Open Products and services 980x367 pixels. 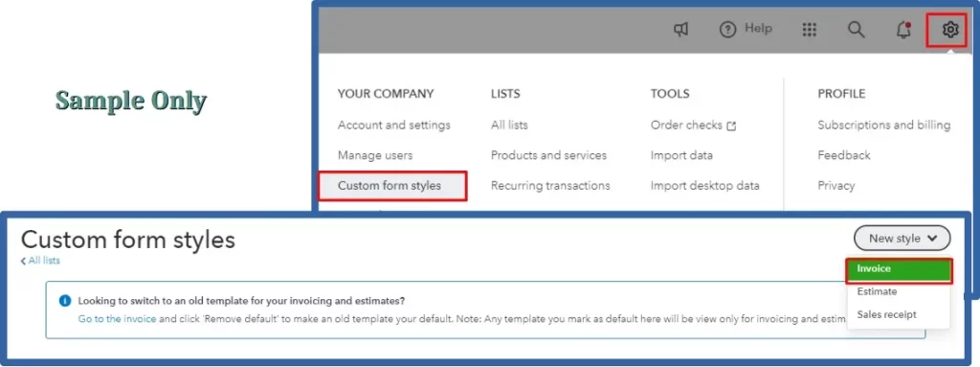point(548,155)
